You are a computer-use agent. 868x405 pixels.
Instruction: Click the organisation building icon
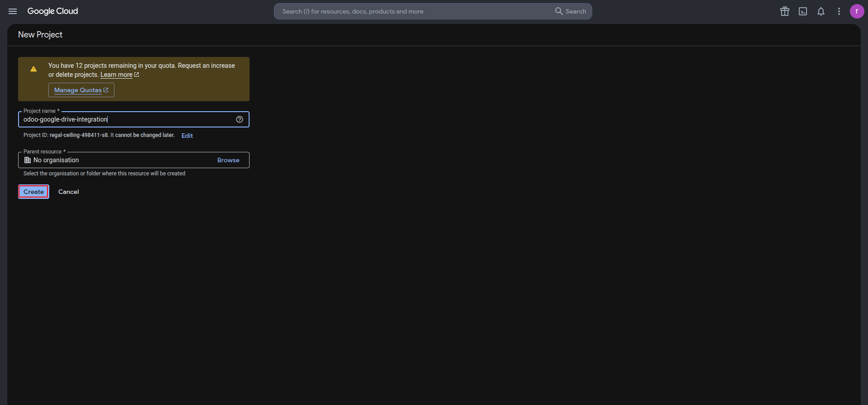pos(28,160)
